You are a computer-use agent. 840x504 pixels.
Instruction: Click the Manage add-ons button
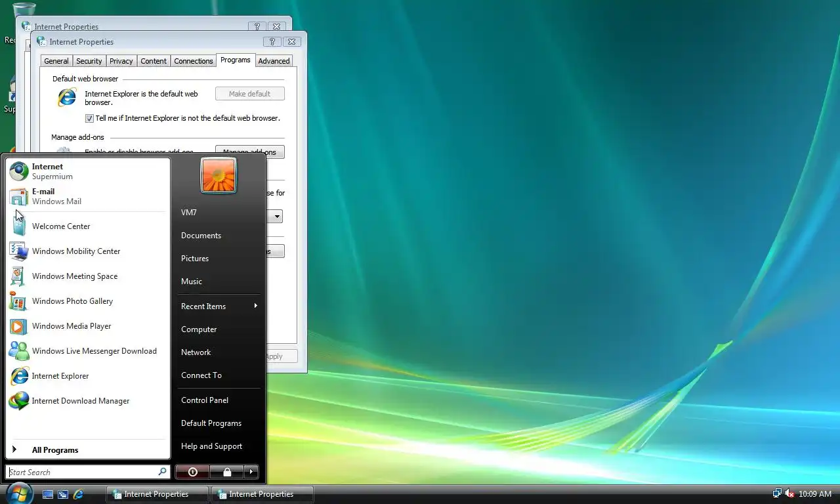tap(250, 152)
